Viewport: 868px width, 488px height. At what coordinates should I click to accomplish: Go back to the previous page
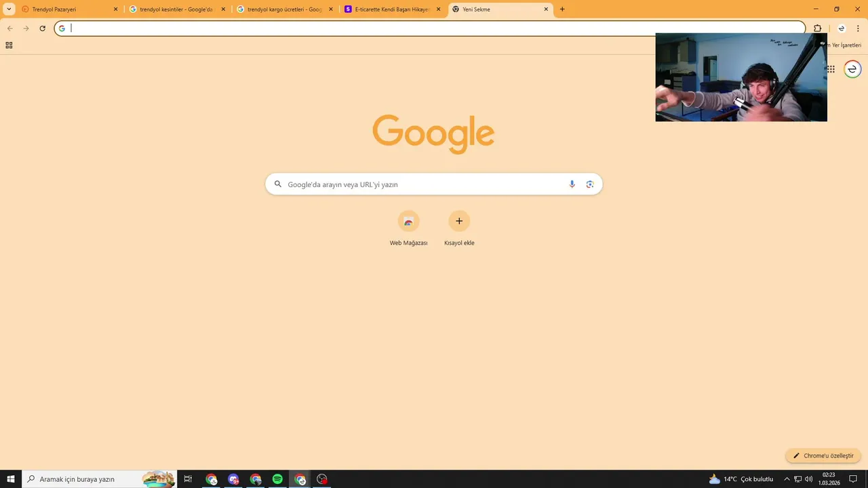coord(10,28)
